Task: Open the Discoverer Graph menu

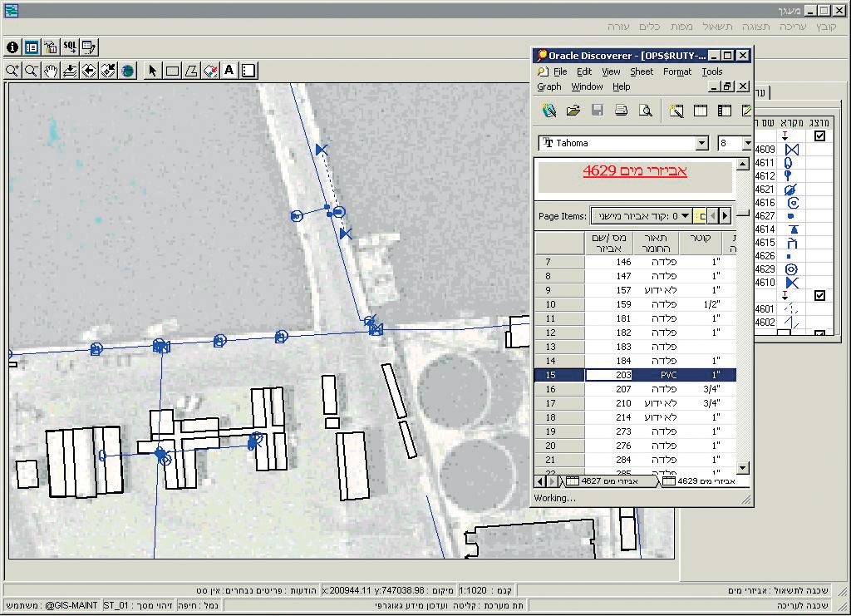Action: click(x=549, y=86)
